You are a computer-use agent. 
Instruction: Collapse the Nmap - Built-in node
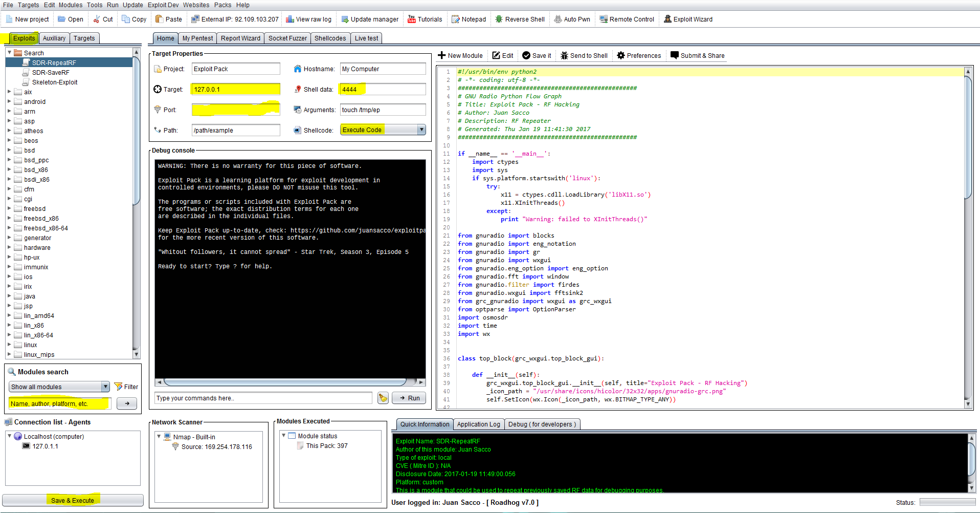point(159,437)
